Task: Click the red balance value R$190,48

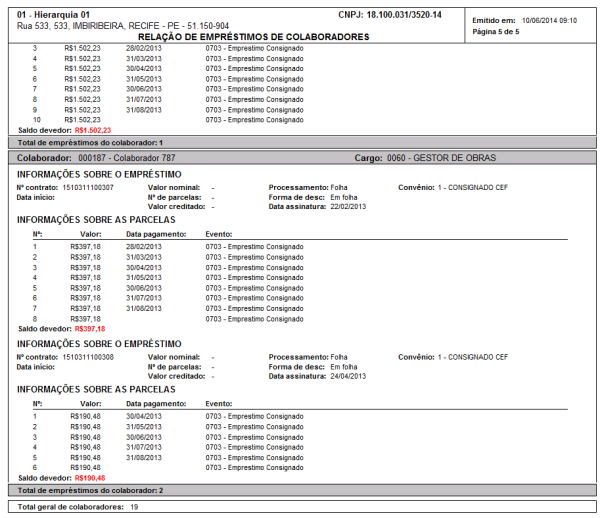Action: pyautogui.click(x=90, y=477)
